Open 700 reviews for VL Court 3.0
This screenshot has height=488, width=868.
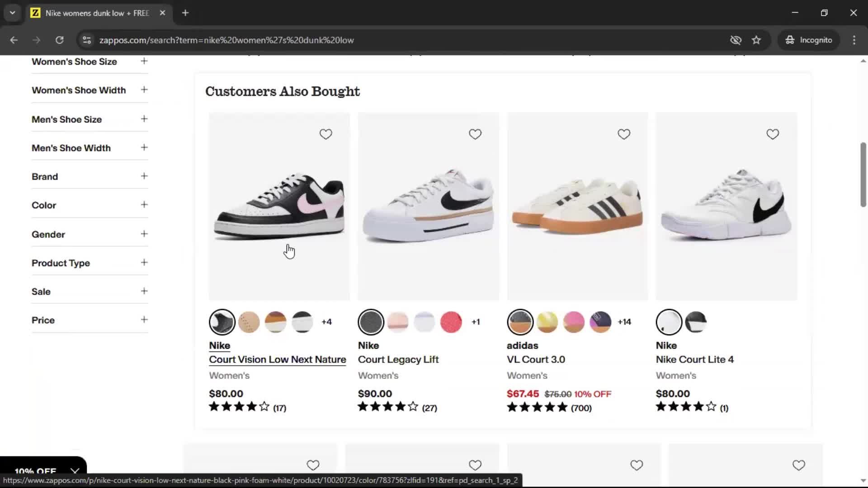click(581, 408)
